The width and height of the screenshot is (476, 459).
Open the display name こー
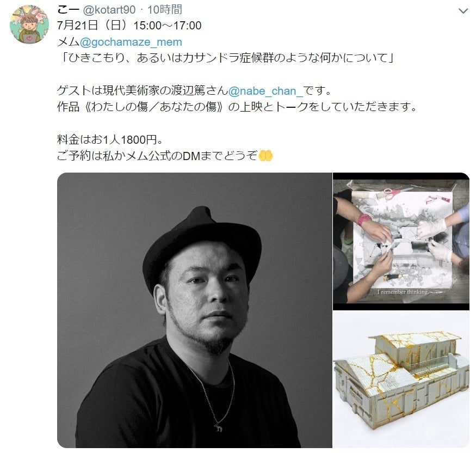click(69, 10)
